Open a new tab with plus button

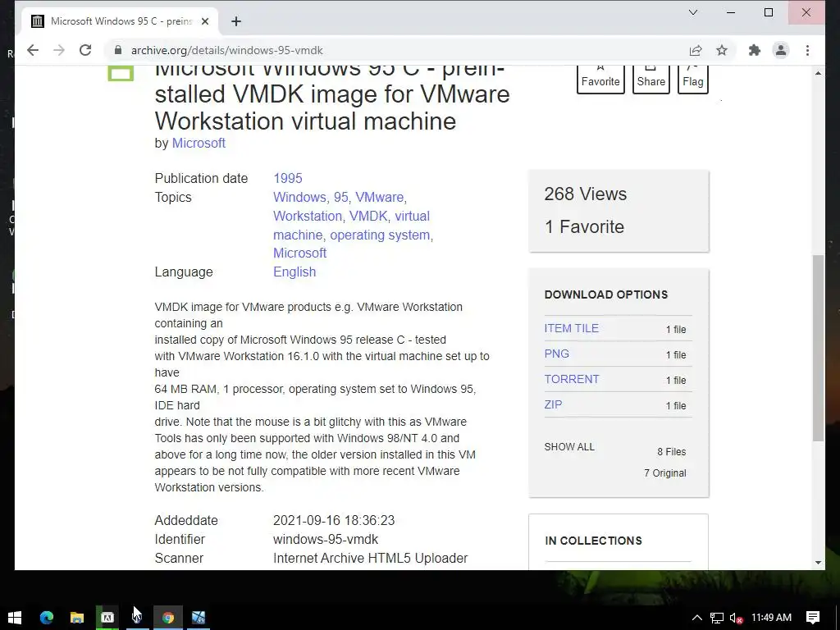(x=236, y=21)
